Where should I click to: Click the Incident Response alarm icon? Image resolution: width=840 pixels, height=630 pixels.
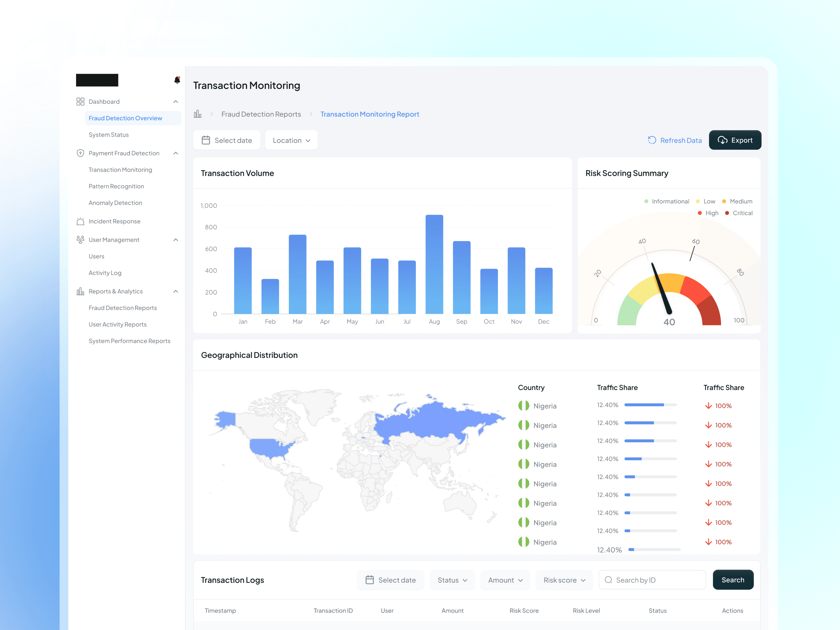click(x=80, y=221)
